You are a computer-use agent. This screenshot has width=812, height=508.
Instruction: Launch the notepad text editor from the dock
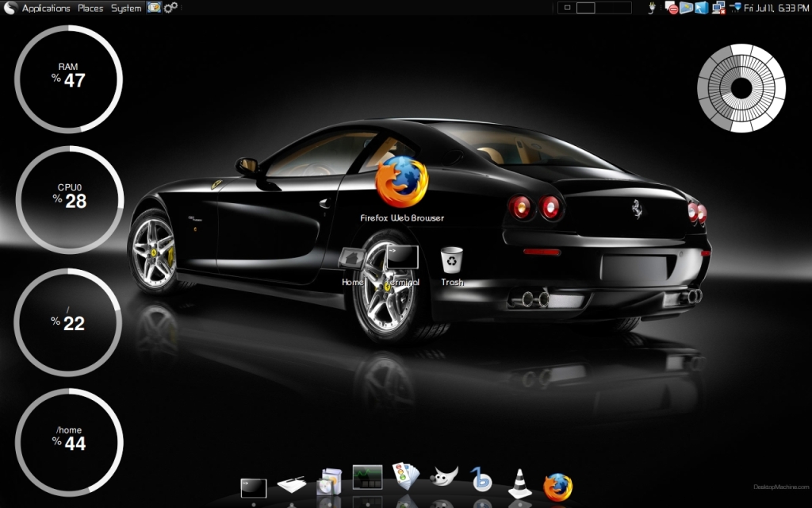coord(292,483)
